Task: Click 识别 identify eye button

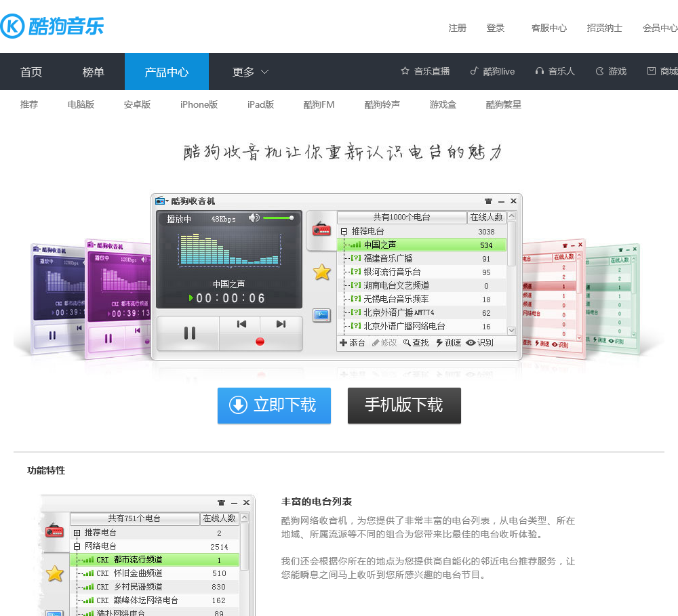Action: coord(479,343)
